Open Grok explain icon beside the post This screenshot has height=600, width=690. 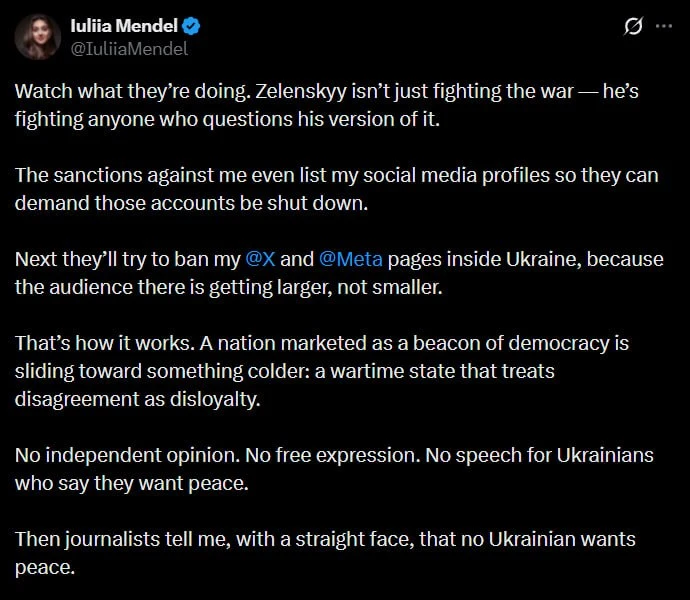(x=633, y=26)
